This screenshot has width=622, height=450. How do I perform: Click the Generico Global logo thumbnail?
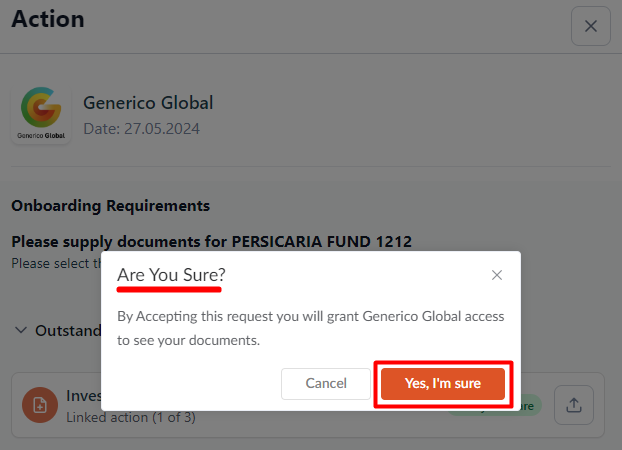[x=41, y=114]
